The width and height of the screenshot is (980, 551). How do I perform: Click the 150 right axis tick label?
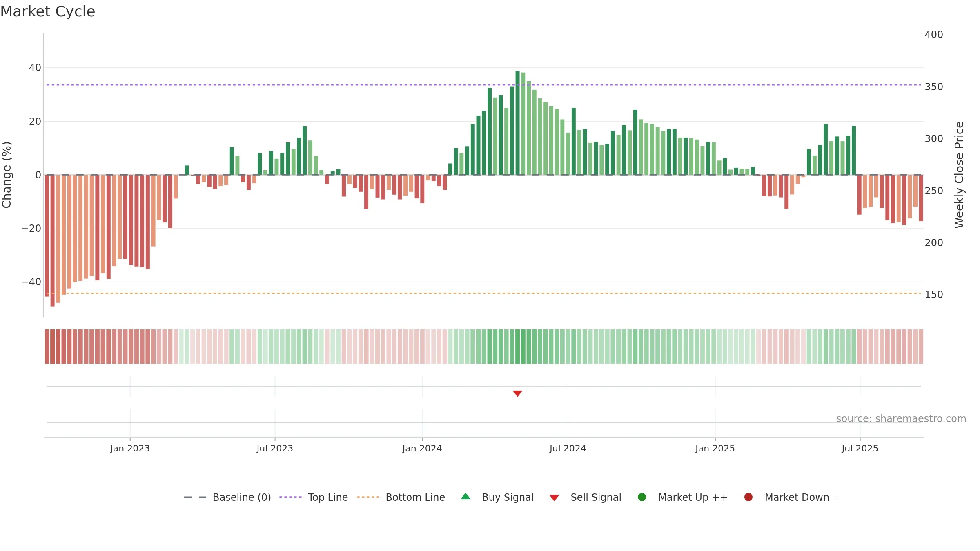934,295
